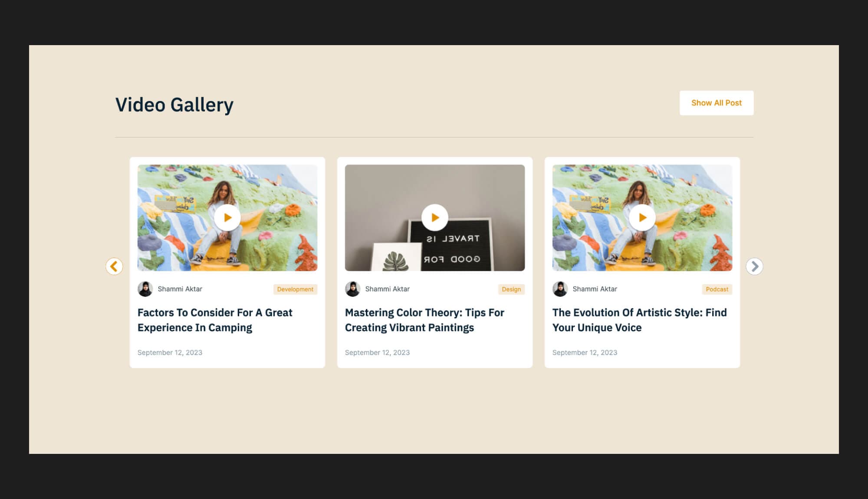This screenshot has width=868, height=499.
Task: Select the Podcast category tag
Action: pyautogui.click(x=717, y=289)
